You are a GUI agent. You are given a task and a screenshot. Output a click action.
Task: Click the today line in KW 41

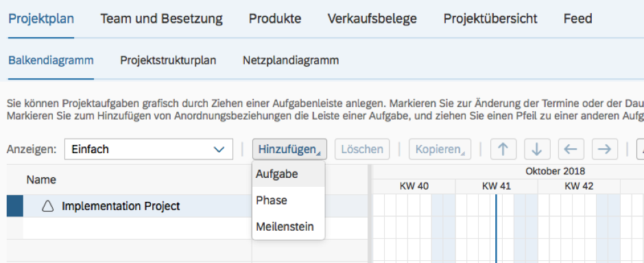click(496, 228)
